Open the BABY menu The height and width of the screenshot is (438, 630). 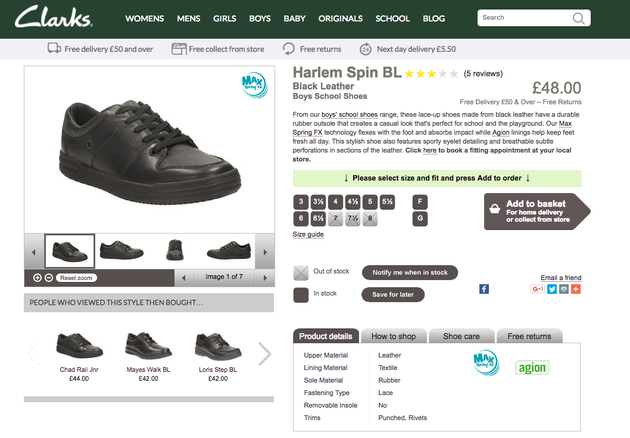coord(295,18)
